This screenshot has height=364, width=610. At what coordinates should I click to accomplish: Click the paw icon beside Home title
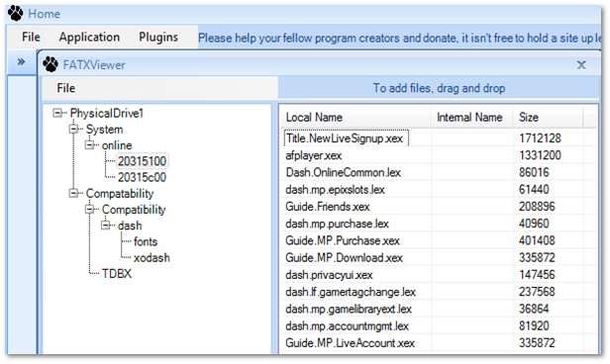pyautogui.click(x=16, y=14)
